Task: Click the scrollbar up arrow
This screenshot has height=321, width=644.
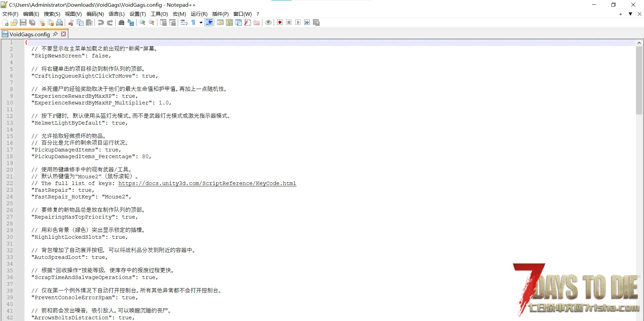Action: (x=639, y=43)
